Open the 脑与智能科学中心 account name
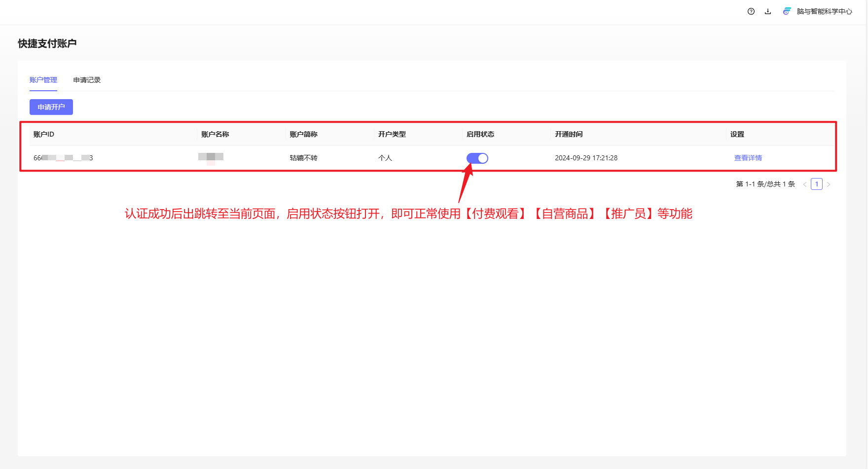The width and height of the screenshot is (868, 469). [824, 11]
